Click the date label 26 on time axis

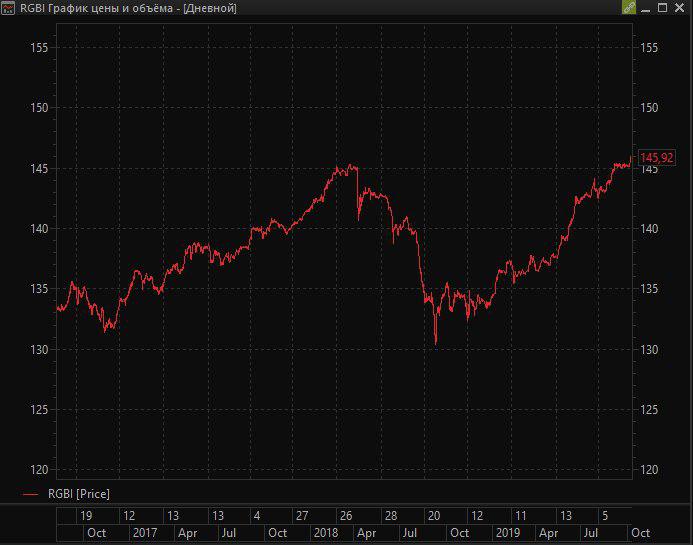[x=345, y=516]
